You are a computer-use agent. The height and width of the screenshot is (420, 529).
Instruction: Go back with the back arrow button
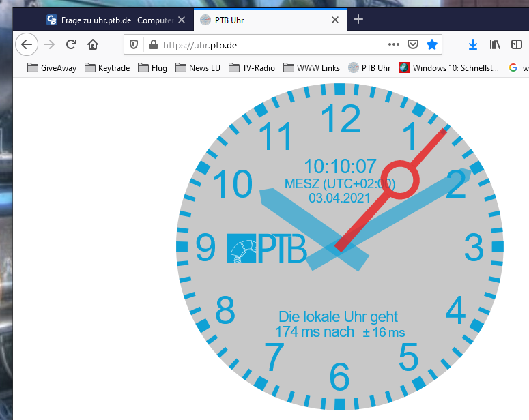pos(27,44)
